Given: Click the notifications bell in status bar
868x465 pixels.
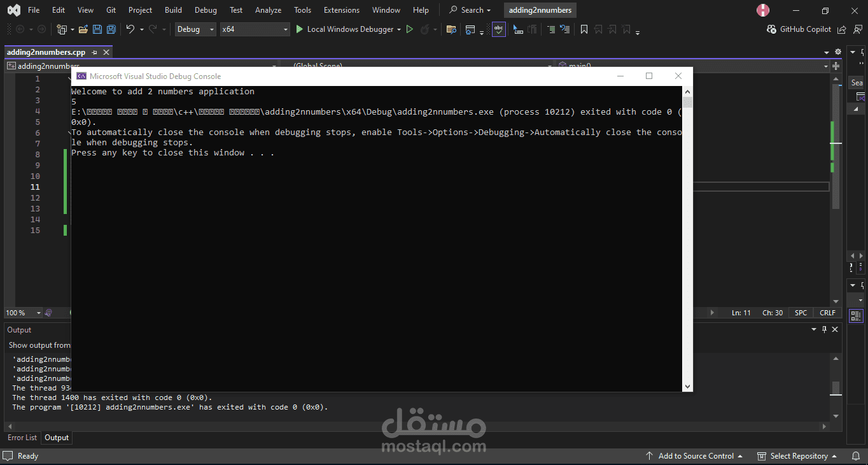Looking at the screenshot, I should click(856, 456).
